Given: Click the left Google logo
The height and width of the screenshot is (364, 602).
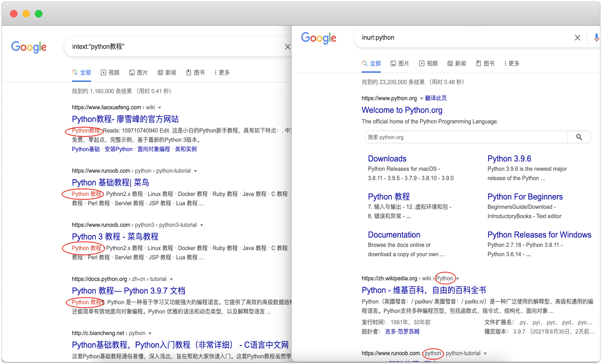Looking at the screenshot, I should (x=29, y=47).
